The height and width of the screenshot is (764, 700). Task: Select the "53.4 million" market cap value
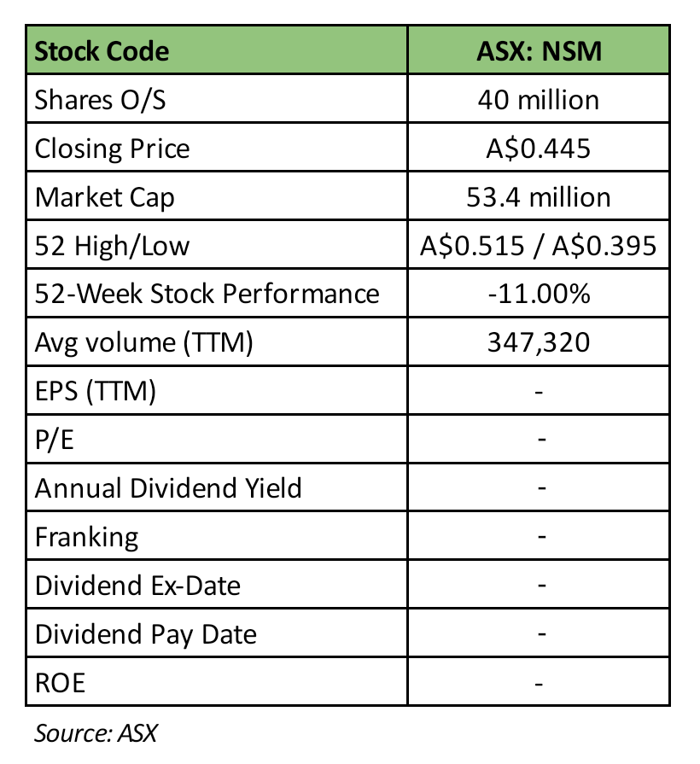(x=539, y=197)
